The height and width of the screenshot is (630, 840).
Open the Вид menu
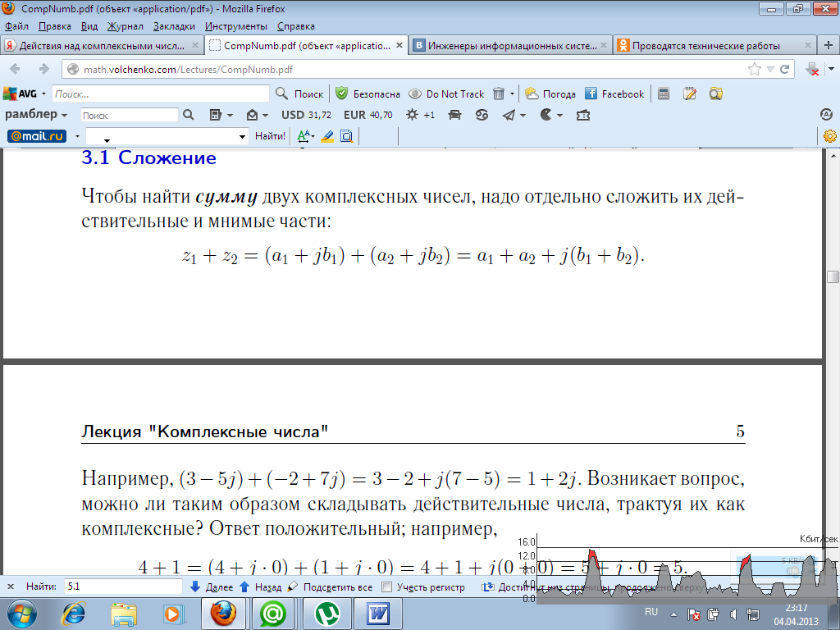89,26
